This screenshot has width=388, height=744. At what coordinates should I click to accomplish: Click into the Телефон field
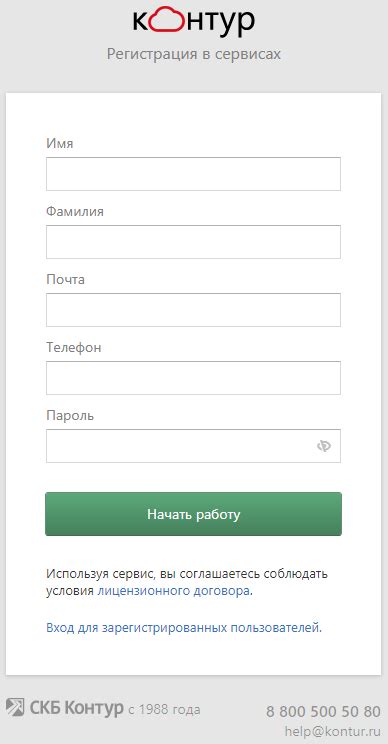coord(194,378)
